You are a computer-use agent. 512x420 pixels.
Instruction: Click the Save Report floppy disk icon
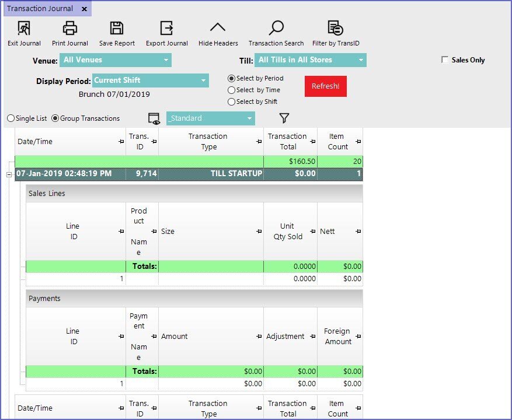117,29
